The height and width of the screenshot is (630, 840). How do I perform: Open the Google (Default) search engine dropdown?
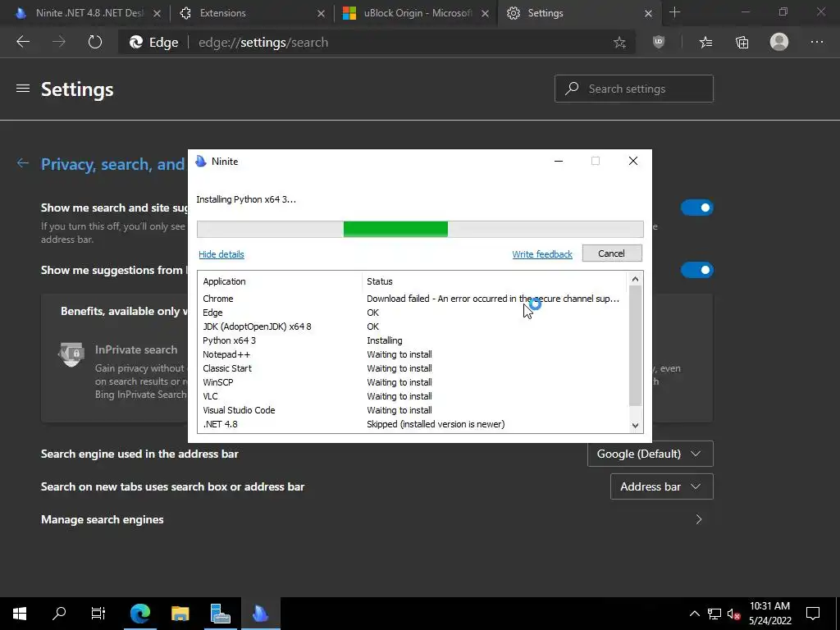(x=650, y=454)
